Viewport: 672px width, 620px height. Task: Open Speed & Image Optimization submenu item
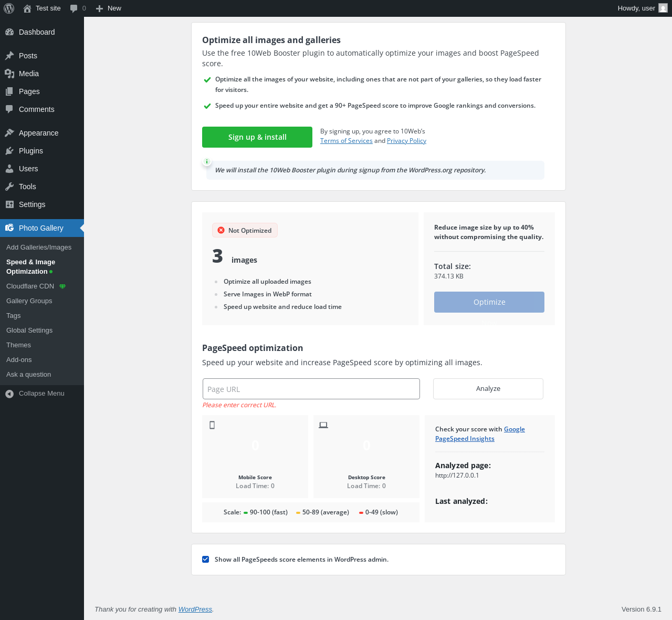coord(30,267)
